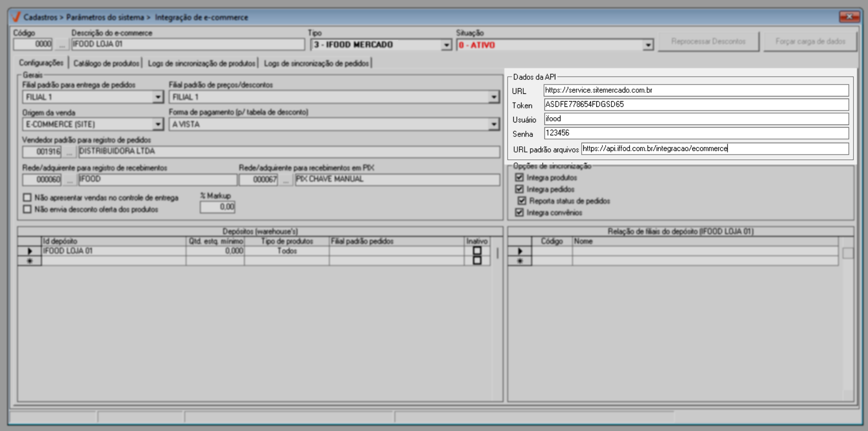Click the Depósitos grid vertical scrollbar
This screenshot has height=431, width=868.
coord(497,253)
